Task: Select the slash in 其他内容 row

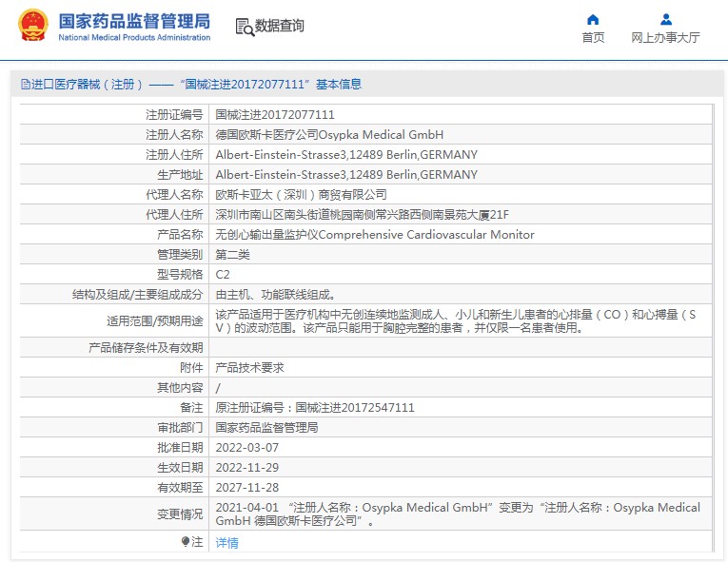Action: click(x=218, y=388)
